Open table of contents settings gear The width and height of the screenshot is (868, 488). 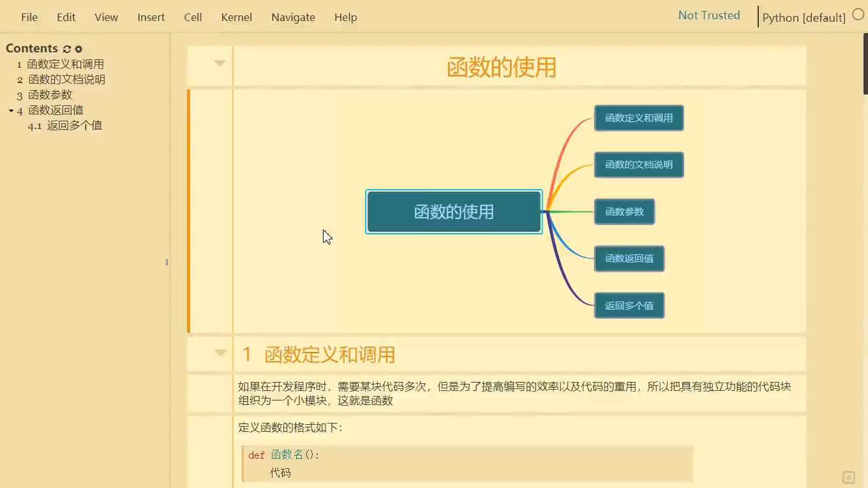(79, 49)
